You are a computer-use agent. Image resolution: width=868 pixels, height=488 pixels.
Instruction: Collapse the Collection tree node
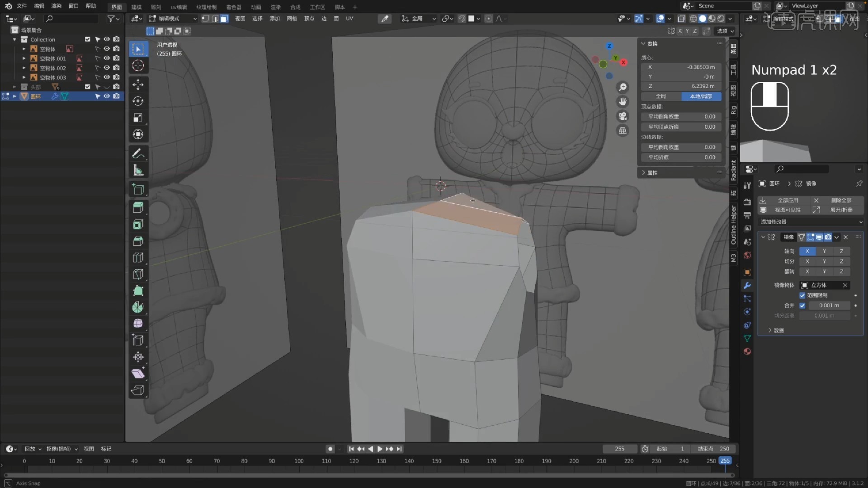14,39
